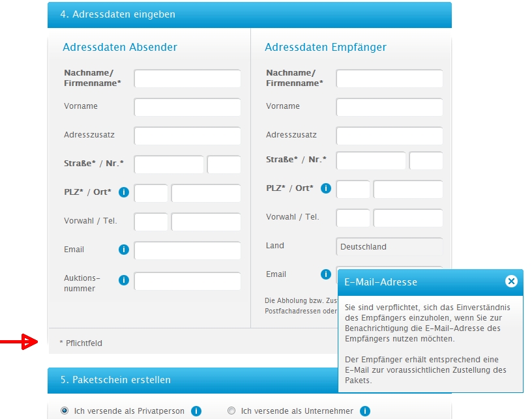Click sender Adresszusatz text field
The height and width of the screenshot is (419, 532).
click(187, 136)
